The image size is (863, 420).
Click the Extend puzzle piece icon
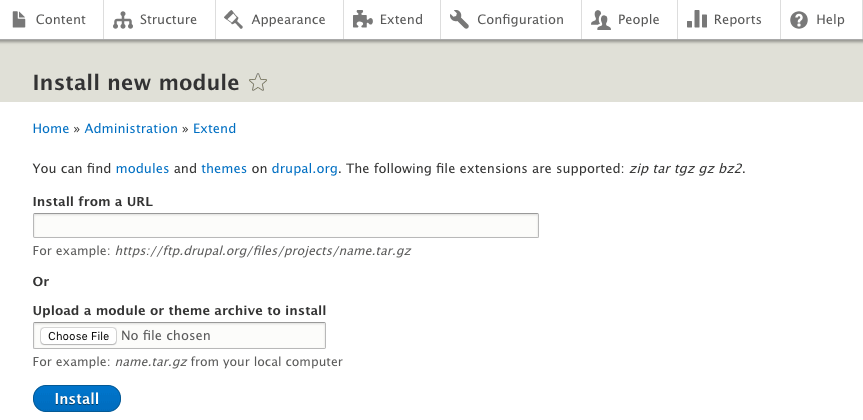(x=362, y=19)
